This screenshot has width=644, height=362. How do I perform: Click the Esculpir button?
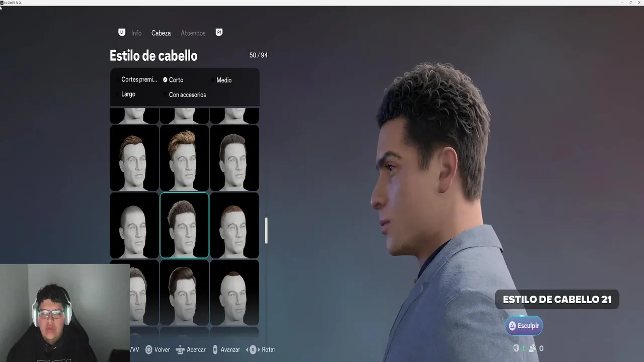click(x=524, y=326)
